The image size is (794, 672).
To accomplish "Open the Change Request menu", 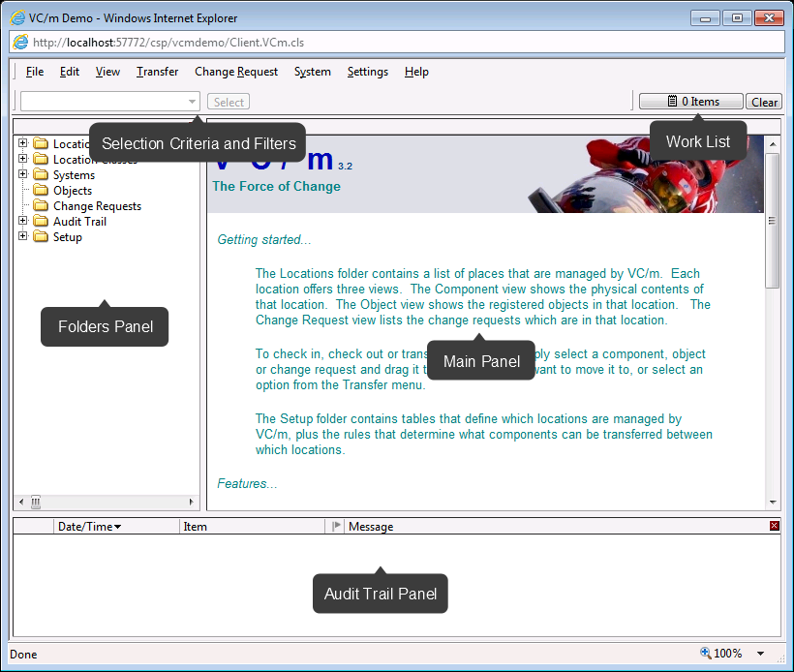I will pyautogui.click(x=236, y=72).
